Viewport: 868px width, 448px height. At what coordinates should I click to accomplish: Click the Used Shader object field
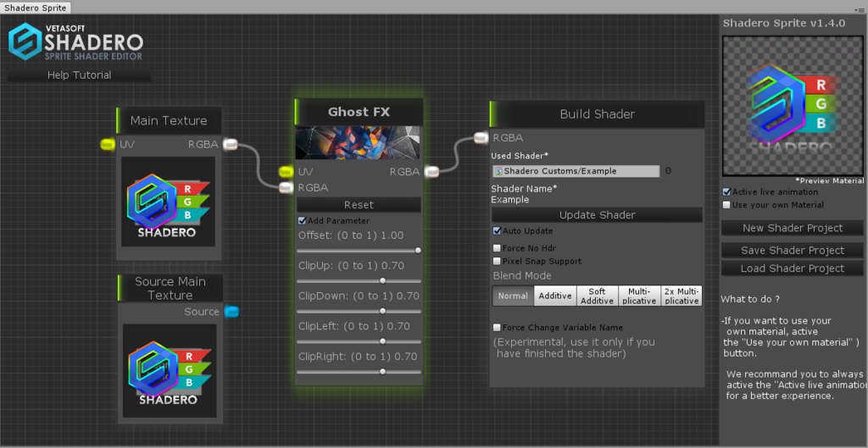pyautogui.click(x=576, y=171)
